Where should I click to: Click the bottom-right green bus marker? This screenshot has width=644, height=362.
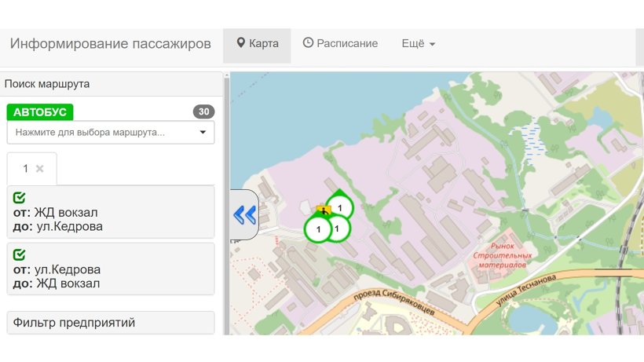(x=338, y=229)
